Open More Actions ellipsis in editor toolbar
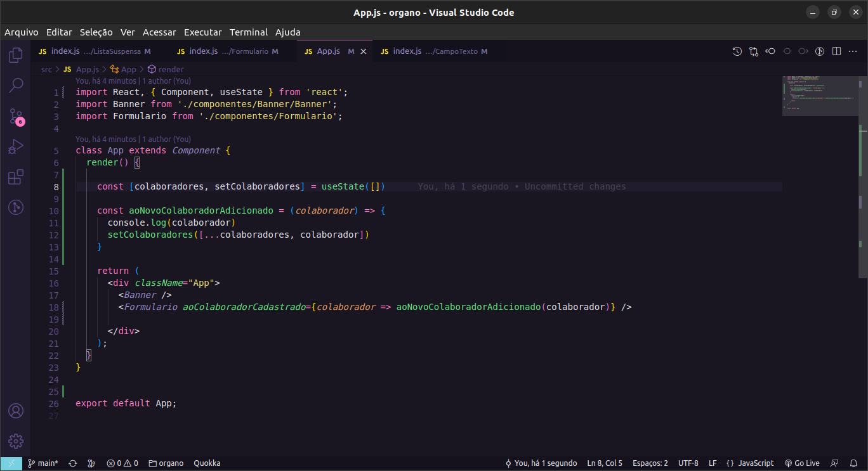868x471 pixels. coord(853,51)
